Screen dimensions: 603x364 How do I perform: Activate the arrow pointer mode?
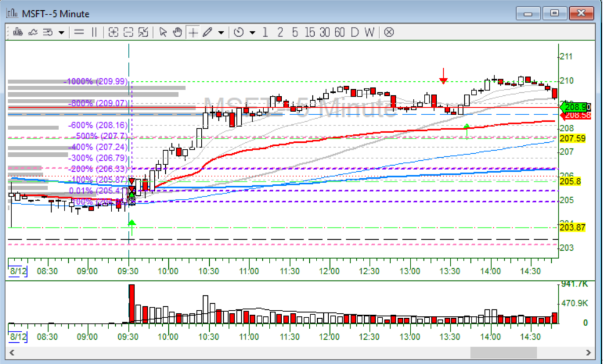click(x=163, y=32)
